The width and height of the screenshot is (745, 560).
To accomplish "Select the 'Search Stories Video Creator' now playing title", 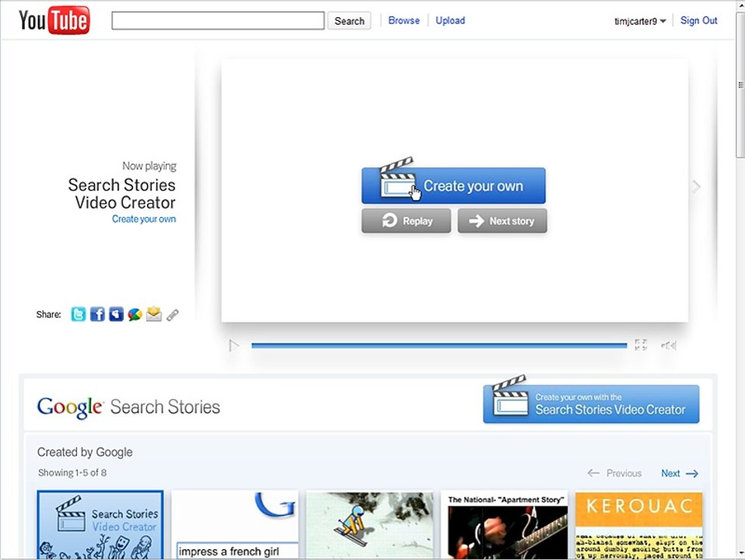I will click(122, 194).
